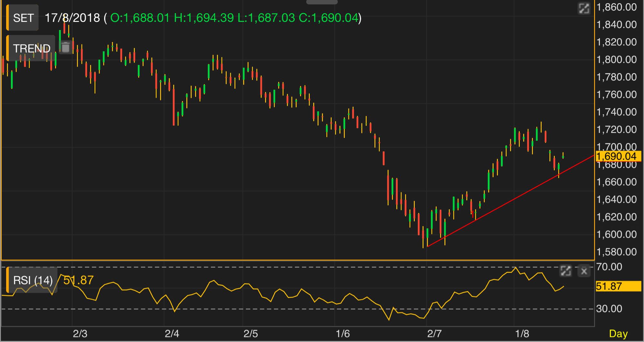
Task: Click the 2/5 date axis label
Action: 251,334
